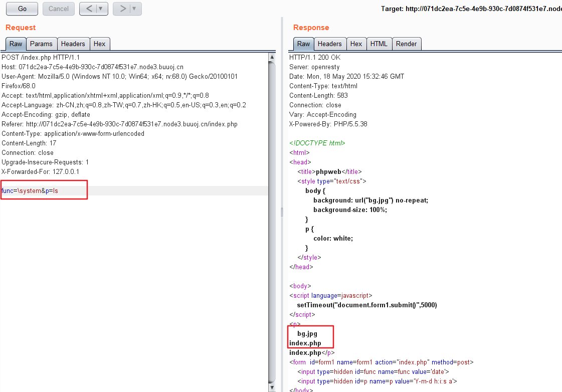Select the Request Raw tab
This screenshot has height=392, width=562.
pos(16,44)
